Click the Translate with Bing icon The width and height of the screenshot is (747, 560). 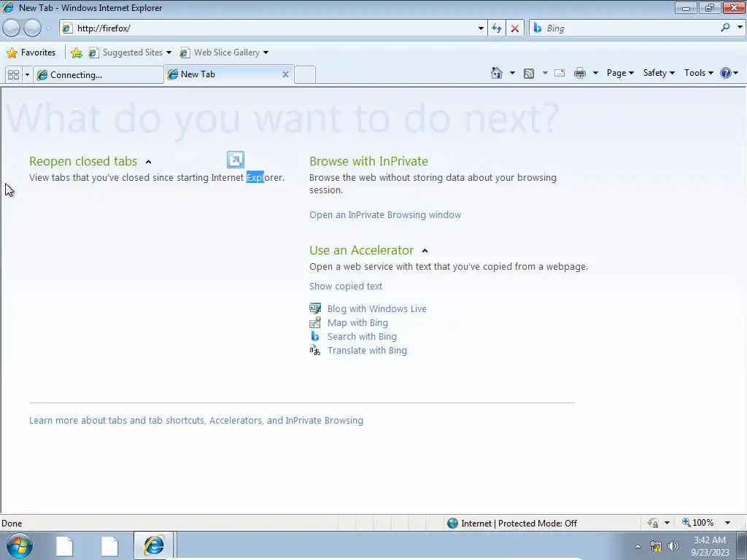315,351
